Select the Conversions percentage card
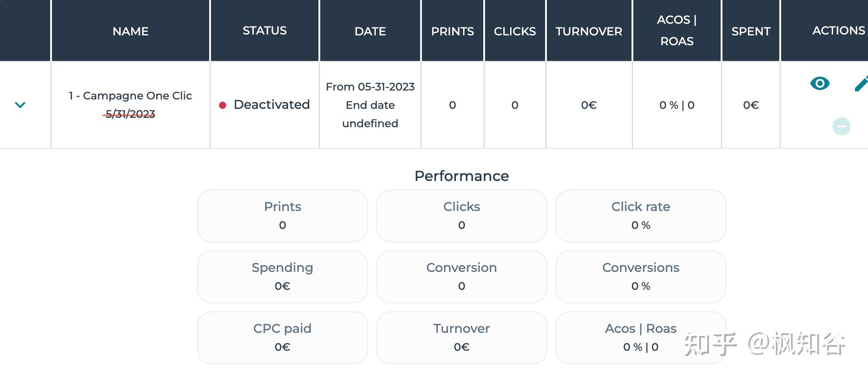This screenshot has height=379, width=868. [640, 276]
